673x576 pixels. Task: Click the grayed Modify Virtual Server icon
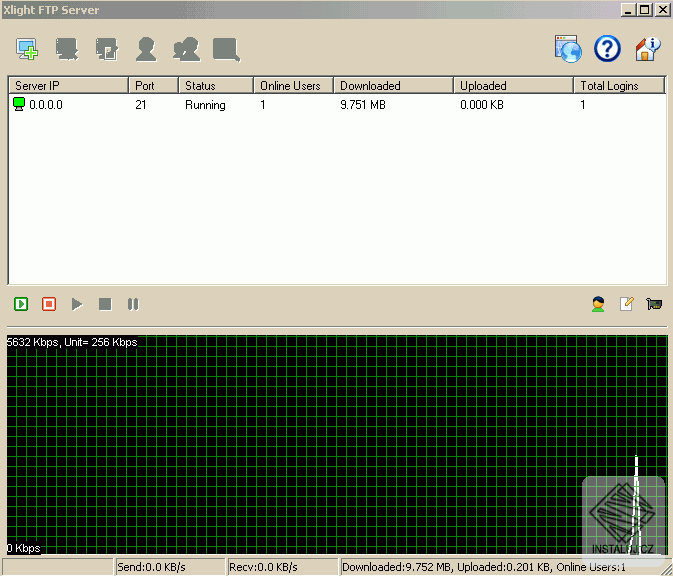(x=106, y=49)
